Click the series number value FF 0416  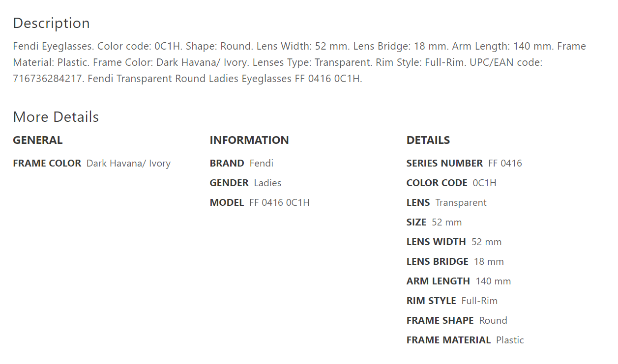[x=505, y=164]
